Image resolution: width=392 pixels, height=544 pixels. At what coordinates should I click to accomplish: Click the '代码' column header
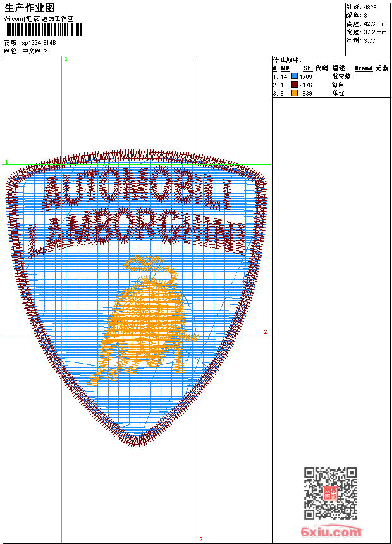tap(322, 68)
